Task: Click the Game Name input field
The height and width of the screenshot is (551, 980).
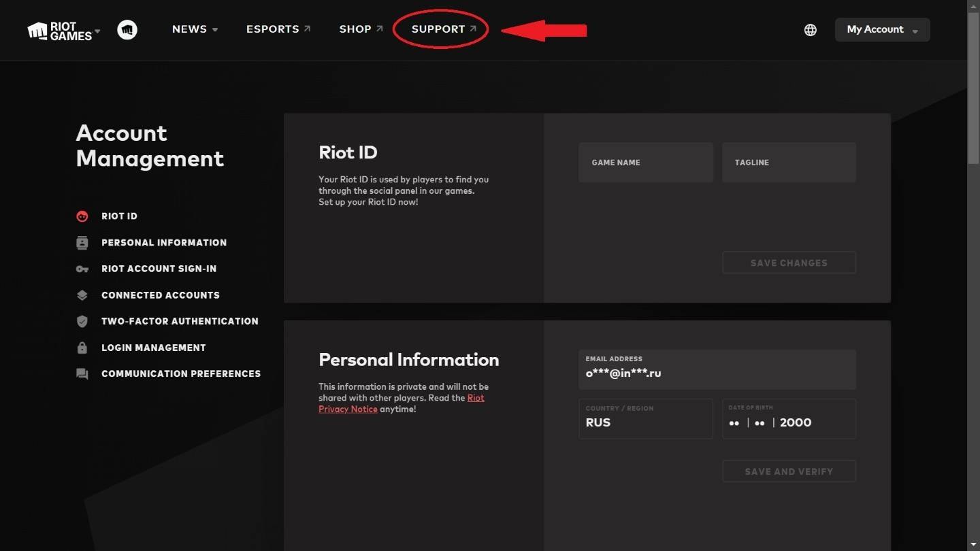Action: (644, 162)
